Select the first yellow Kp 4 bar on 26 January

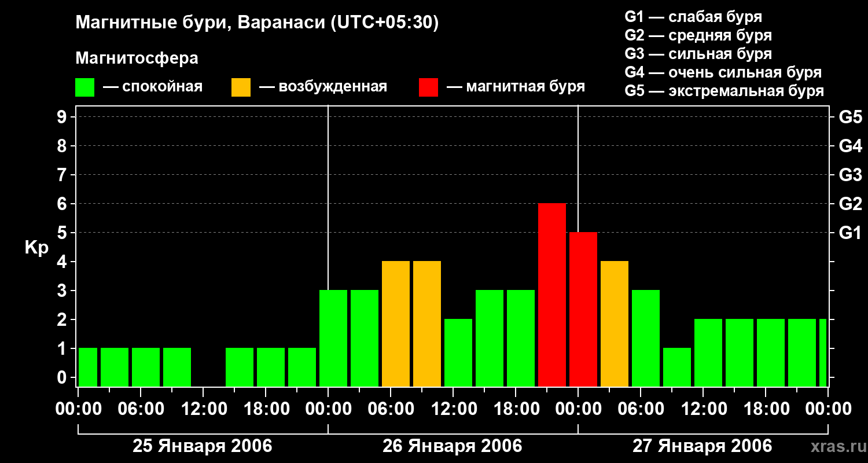[396, 324]
